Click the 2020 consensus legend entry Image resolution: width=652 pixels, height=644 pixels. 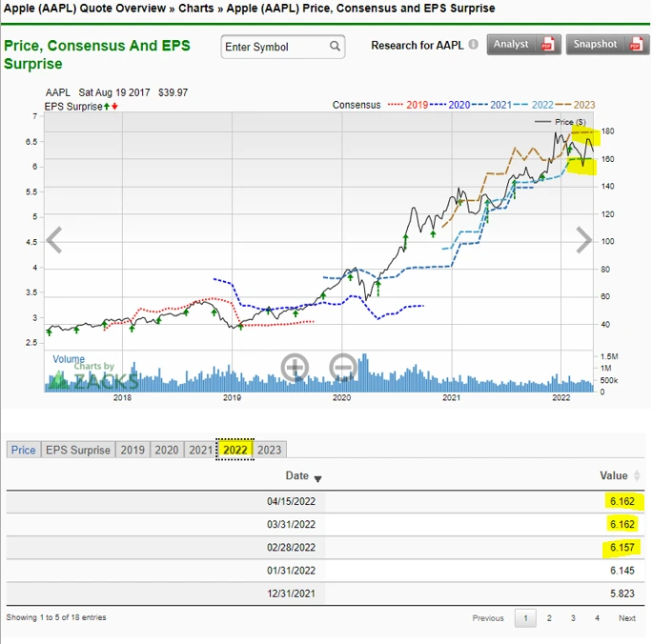[450, 105]
